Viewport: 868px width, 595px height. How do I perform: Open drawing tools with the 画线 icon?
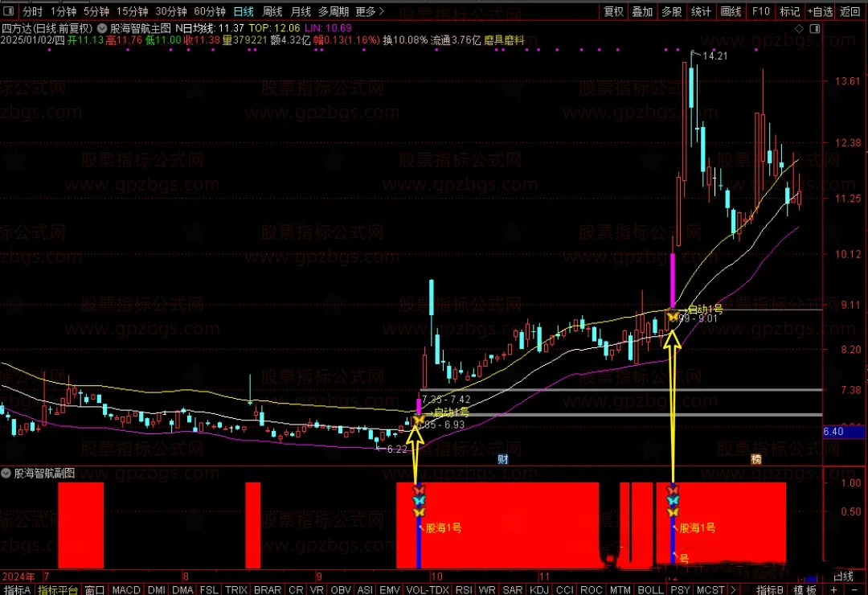[730, 11]
